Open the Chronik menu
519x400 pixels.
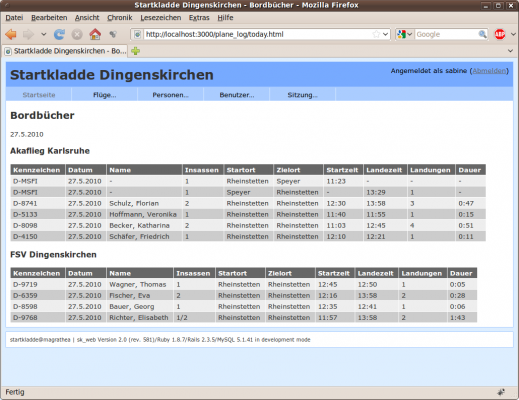point(120,18)
